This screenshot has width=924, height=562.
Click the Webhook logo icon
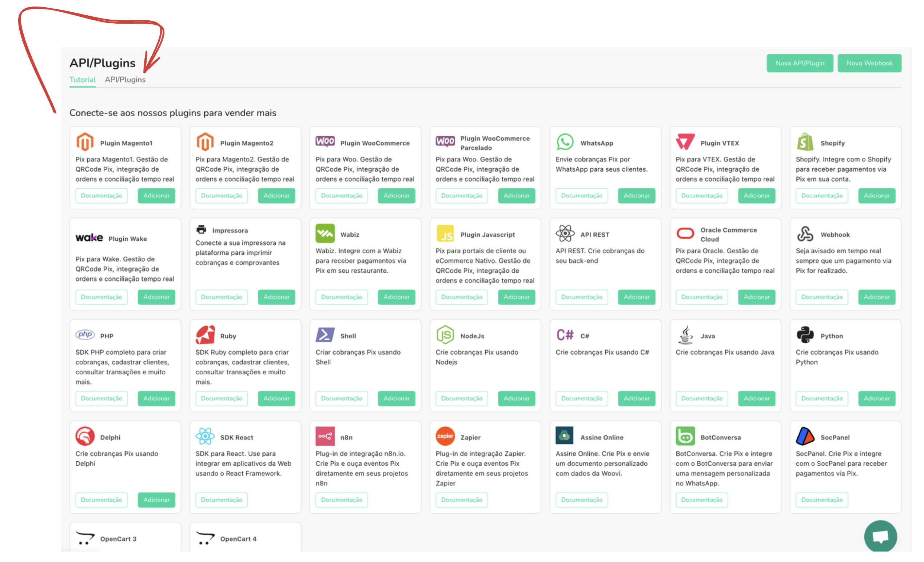pos(805,234)
